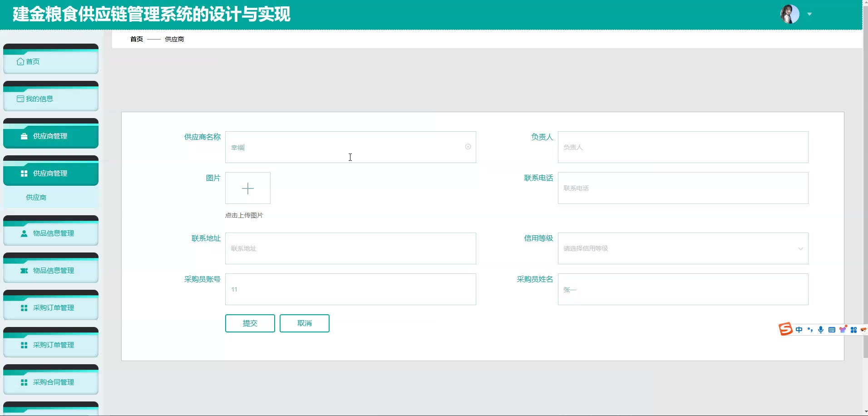This screenshot has width=868, height=416.
Task: Click the 我的信息 card icon in sidebar
Action: pyautogui.click(x=20, y=99)
